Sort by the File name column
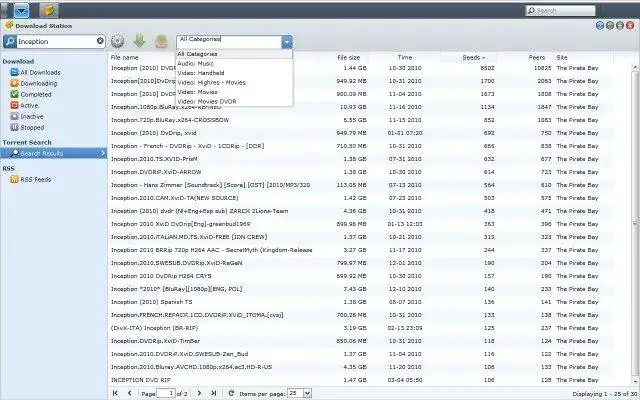The height and width of the screenshot is (400, 640). click(x=124, y=58)
